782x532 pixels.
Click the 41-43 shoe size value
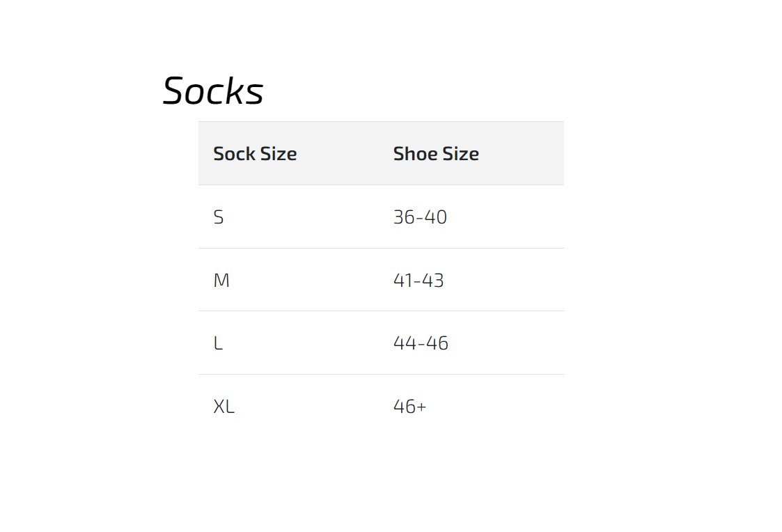coord(419,281)
